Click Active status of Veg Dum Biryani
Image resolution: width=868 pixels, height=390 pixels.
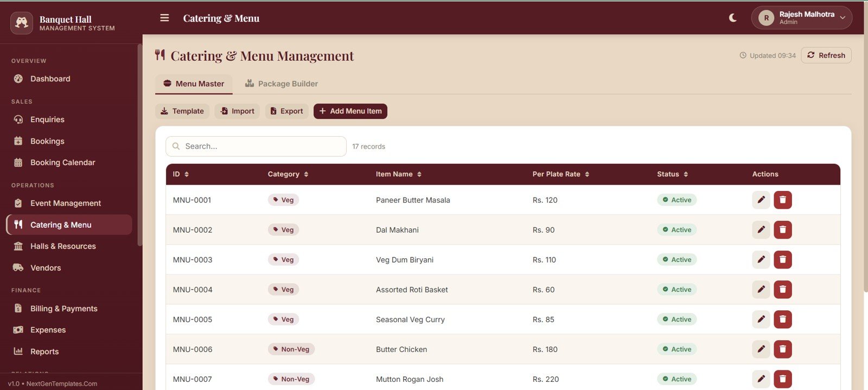(x=676, y=260)
